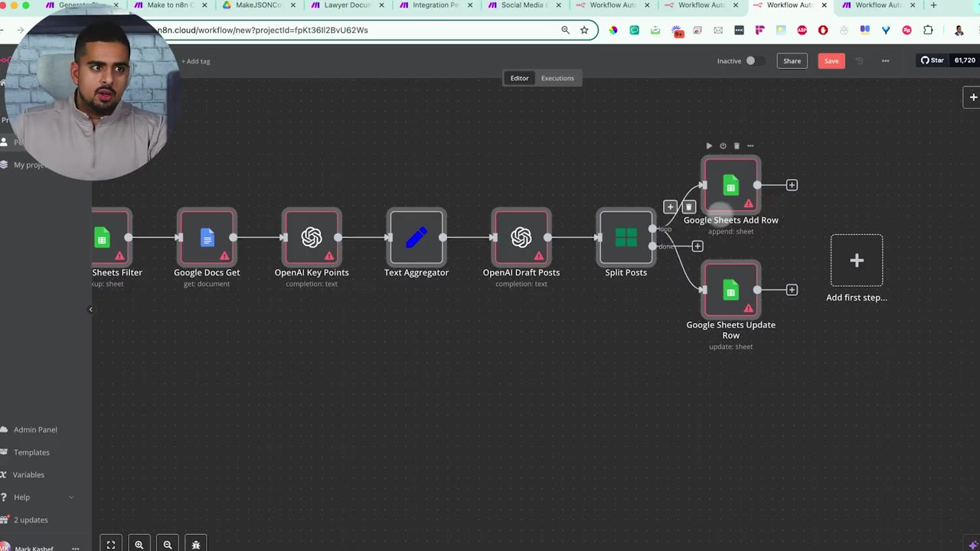Open a new browser tab
Screen dimensions: 980x551
pos(933,5)
